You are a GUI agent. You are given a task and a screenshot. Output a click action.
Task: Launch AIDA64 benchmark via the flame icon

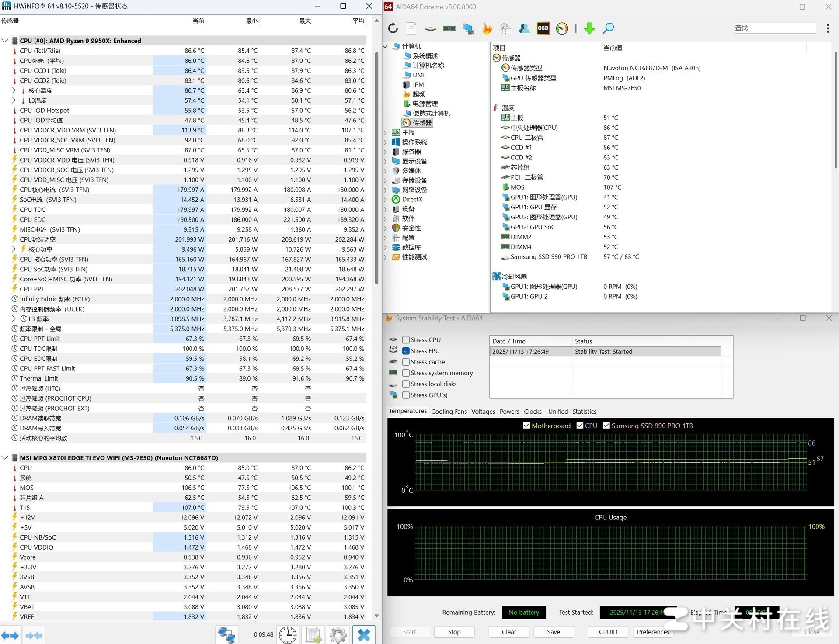[x=487, y=28]
